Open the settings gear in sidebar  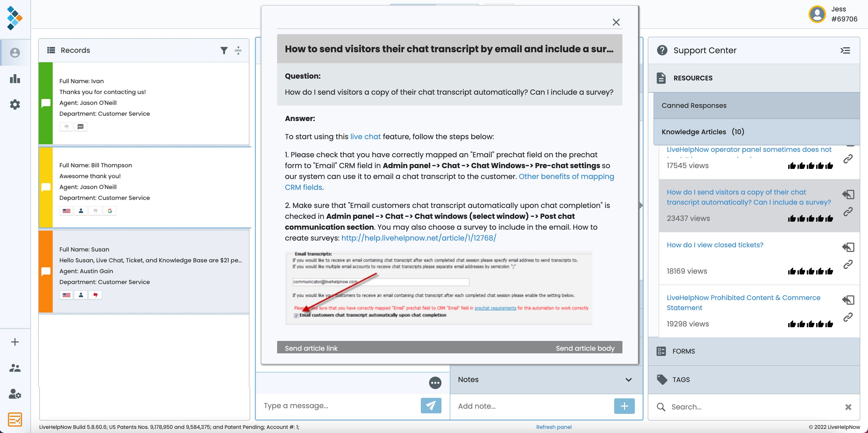(x=15, y=104)
